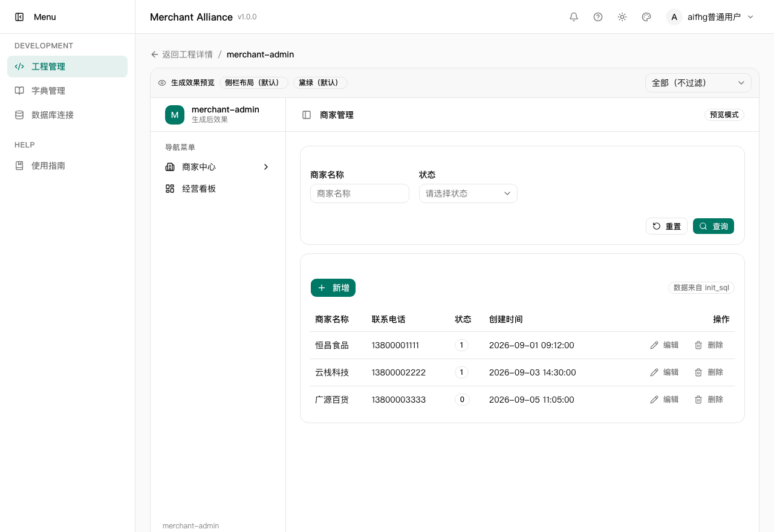
Task: Click the status badge 1 for 恒昌食品
Action: pyautogui.click(x=461, y=345)
